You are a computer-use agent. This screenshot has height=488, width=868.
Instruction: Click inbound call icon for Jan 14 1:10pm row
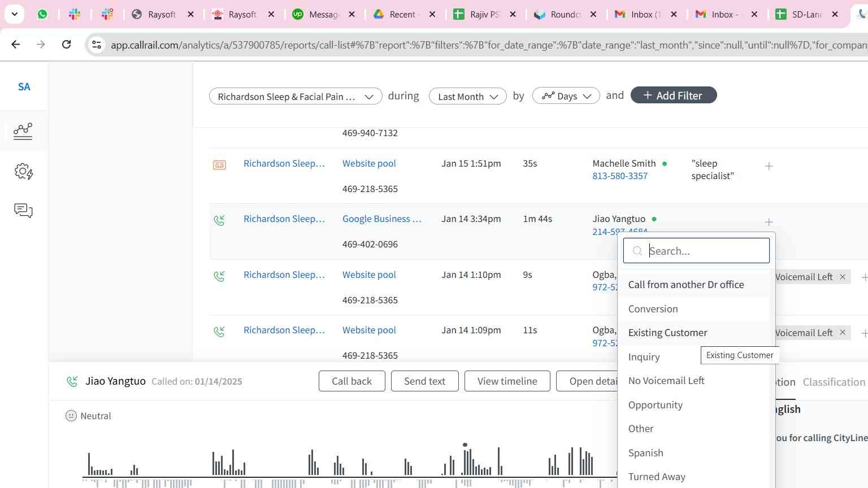click(219, 276)
